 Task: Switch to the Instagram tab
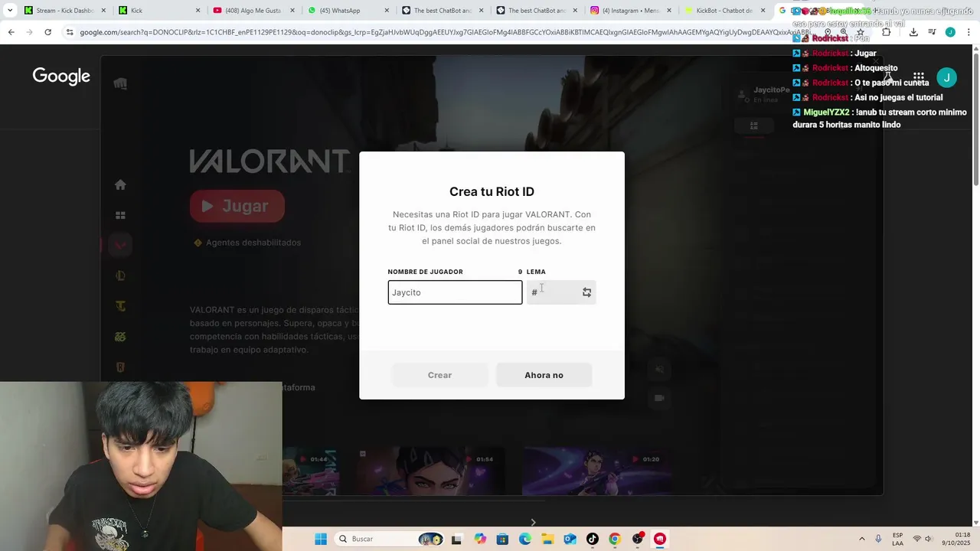[632, 11]
